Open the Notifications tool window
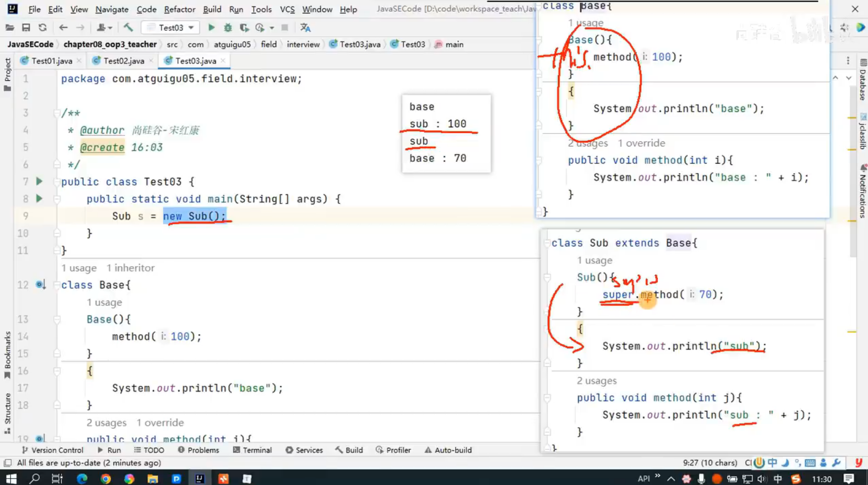Image resolution: width=868 pixels, height=485 pixels. (x=863, y=191)
